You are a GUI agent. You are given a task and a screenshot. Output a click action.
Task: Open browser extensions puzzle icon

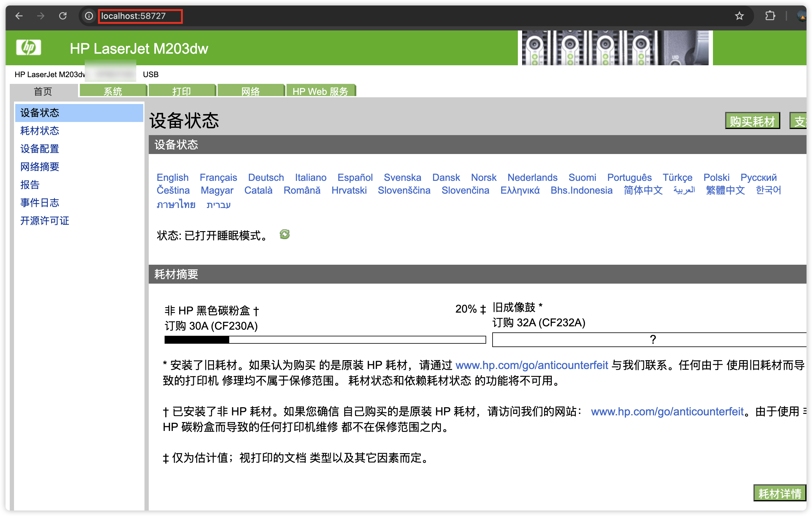pyautogui.click(x=770, y=16)
